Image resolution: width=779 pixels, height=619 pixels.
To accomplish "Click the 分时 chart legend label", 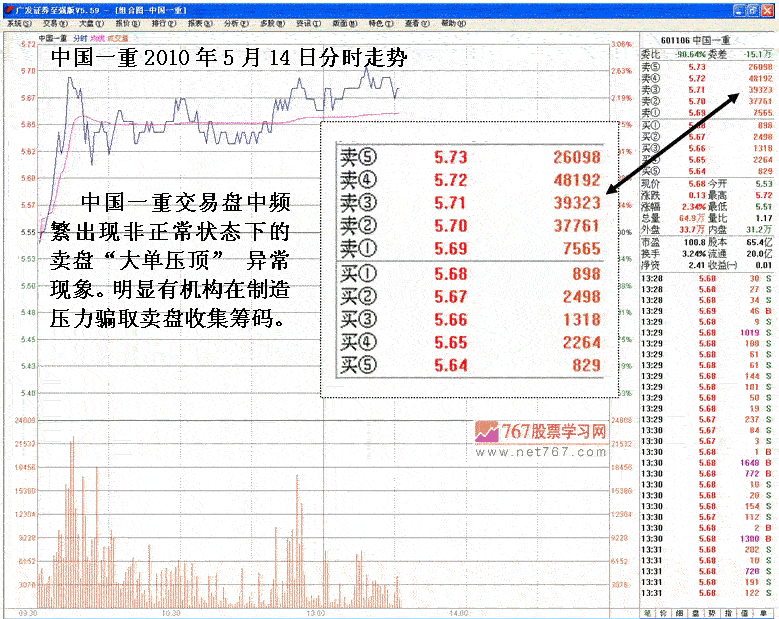I will tap(80, 38).
